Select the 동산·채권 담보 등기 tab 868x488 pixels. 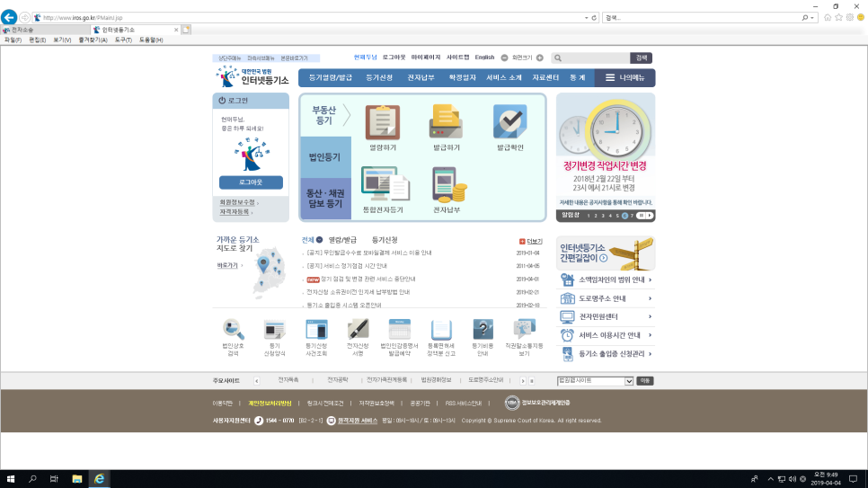[x=325, y=199]
